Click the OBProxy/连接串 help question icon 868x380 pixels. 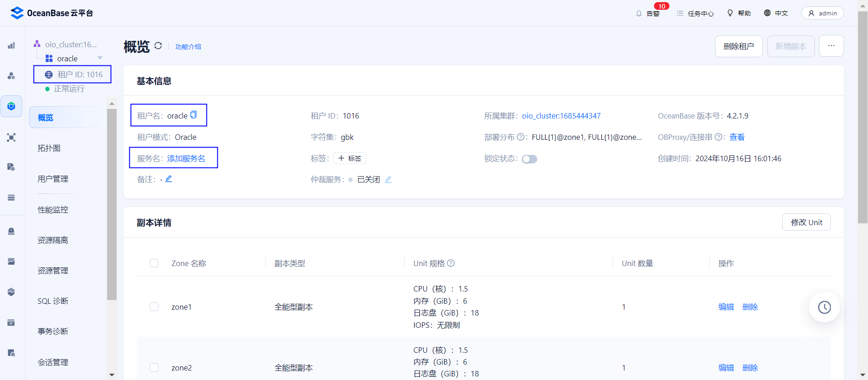718,137
